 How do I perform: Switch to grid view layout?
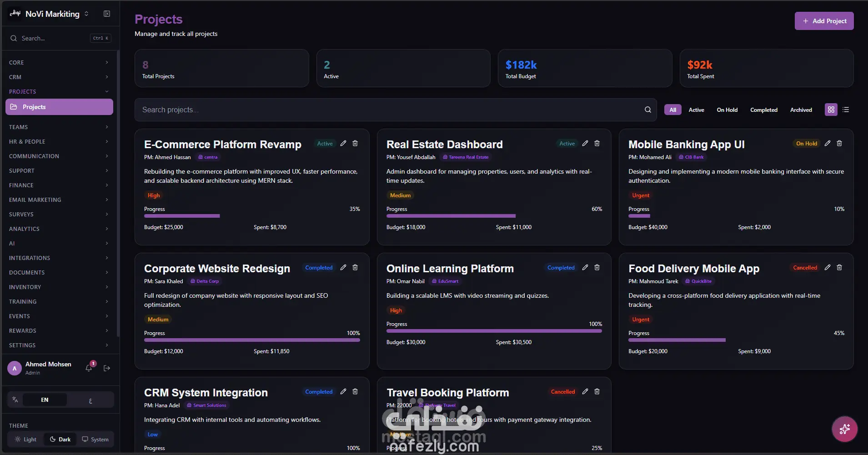click(x=831, y=110)
